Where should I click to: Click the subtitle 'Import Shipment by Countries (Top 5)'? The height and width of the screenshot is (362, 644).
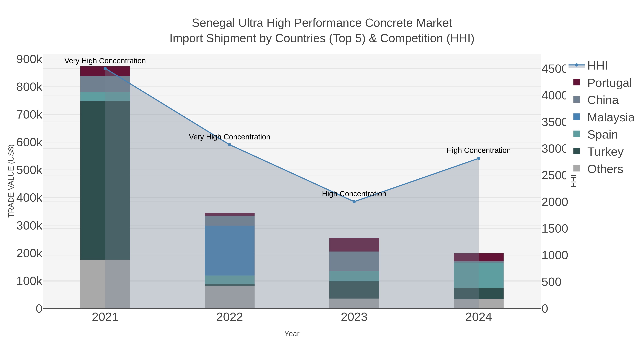[x=267, y=38]
